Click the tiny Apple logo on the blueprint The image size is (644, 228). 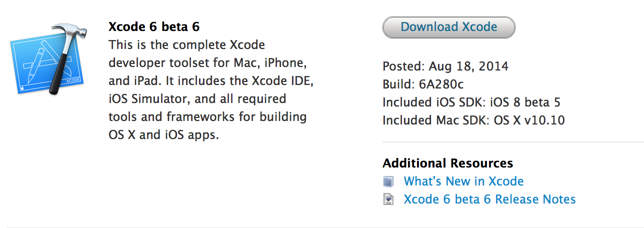[22, 86]
